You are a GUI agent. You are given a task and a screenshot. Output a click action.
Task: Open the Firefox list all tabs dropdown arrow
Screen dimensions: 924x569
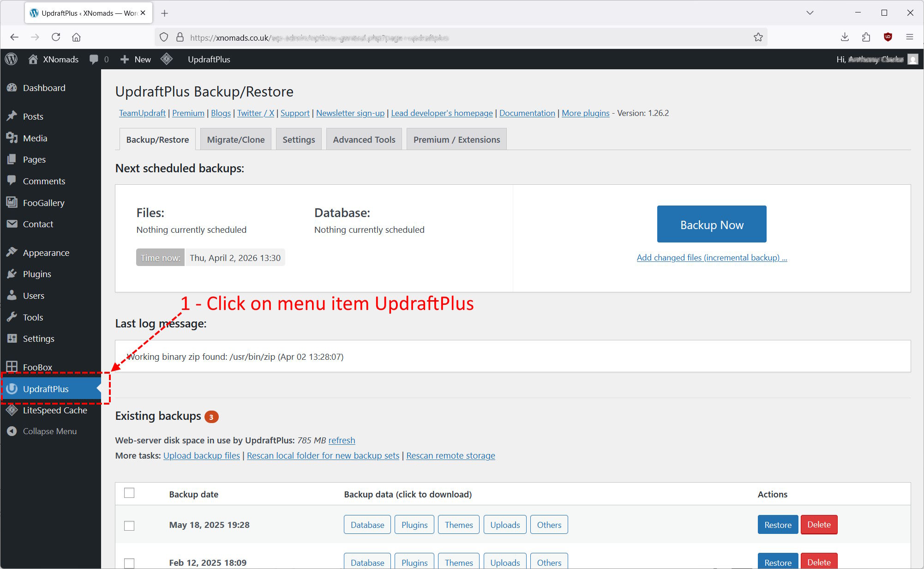810,13
